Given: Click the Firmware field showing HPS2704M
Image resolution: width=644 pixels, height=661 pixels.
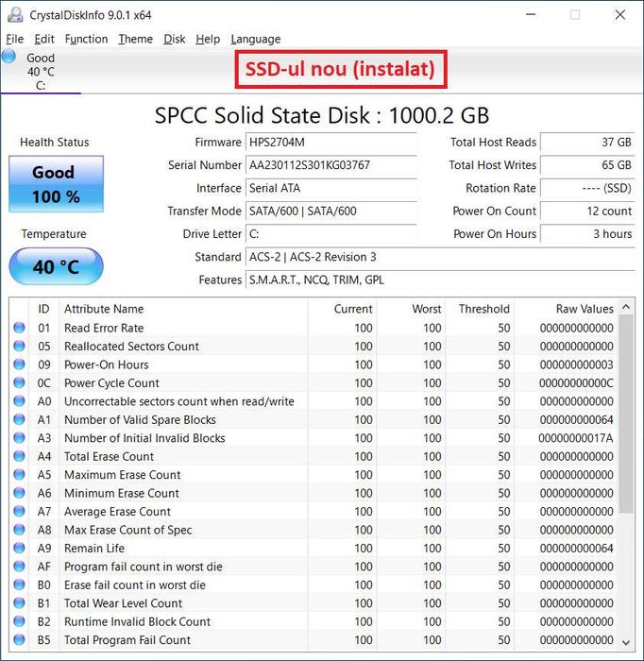Looking at the screenshot, I should tap(330, 143).
